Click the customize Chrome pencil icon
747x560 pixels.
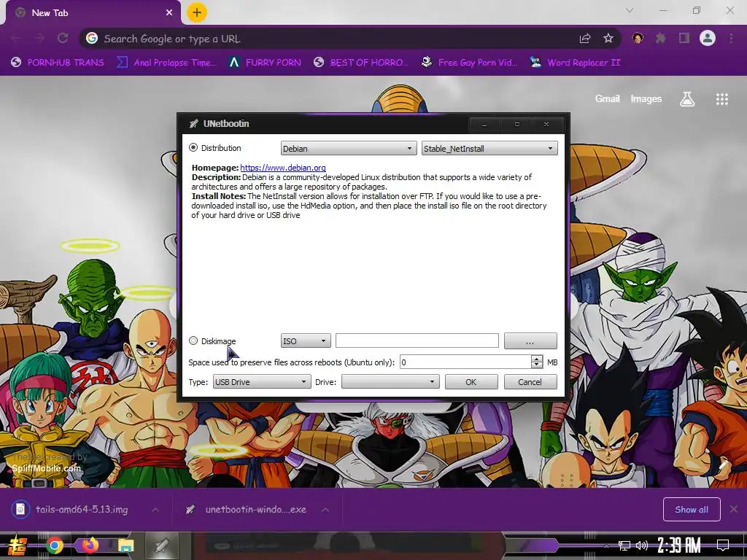click(723, 464)
